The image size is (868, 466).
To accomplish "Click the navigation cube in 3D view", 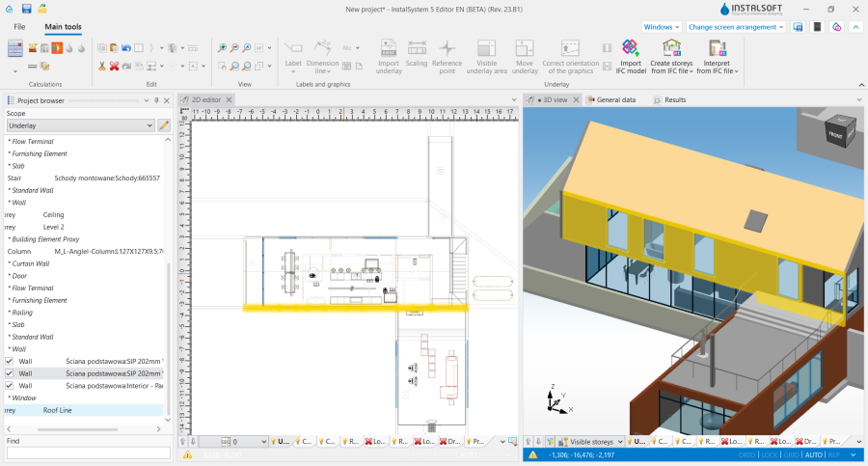I will pos(840,130).
